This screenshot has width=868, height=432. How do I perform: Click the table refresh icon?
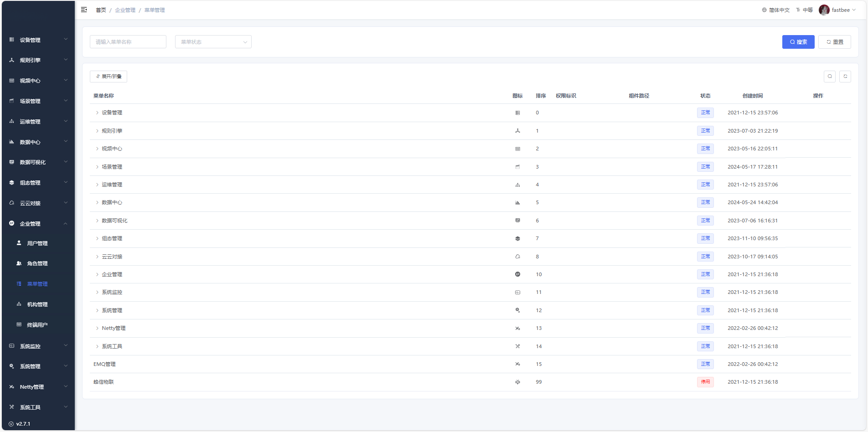845,77
